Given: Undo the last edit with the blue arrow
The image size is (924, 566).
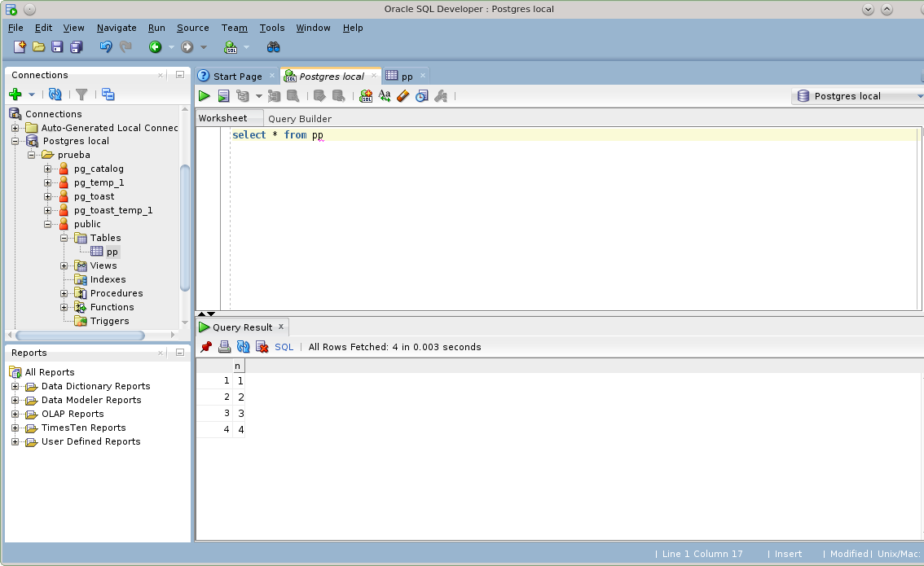Looking at the screenshot, I should pos(105,47).
